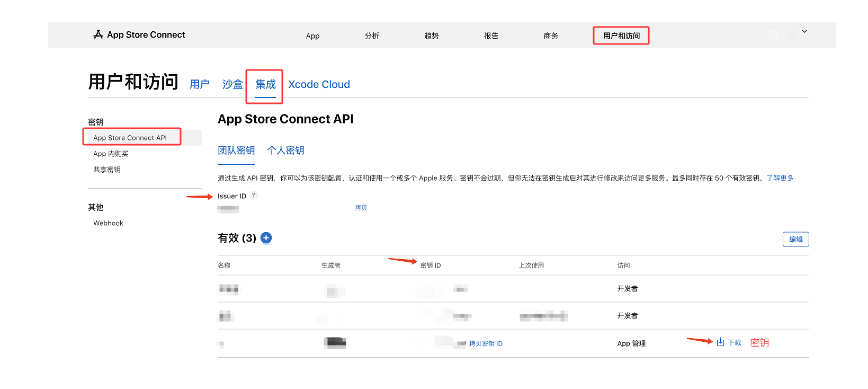
Task: Click the 上次使用 column header
Action: [x=531, y=266]
